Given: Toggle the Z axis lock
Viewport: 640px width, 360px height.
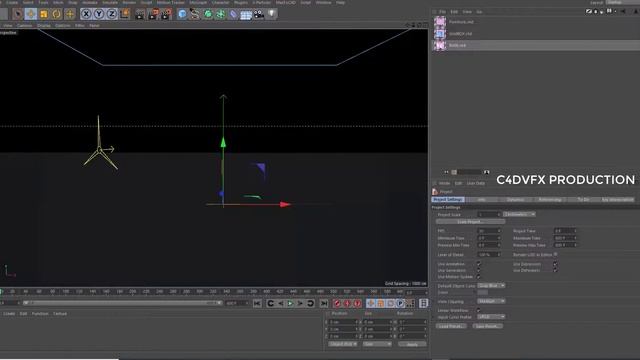Looking at the screenshot, I should (x=111, y=14).
